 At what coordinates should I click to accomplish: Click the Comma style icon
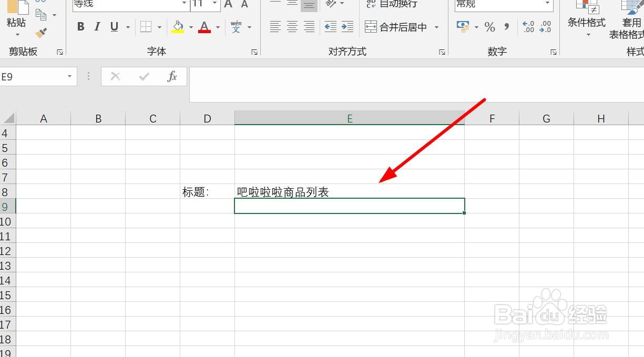click(x=506, y=27)
